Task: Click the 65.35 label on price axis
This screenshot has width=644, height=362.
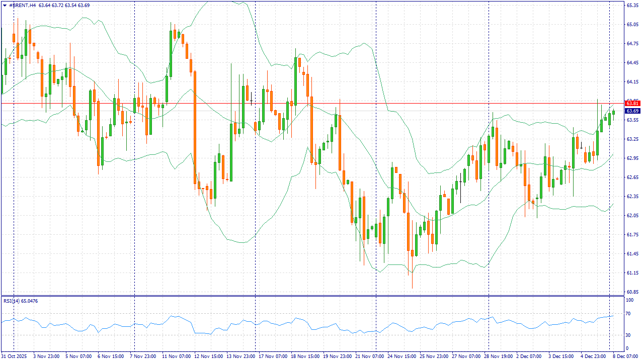Action: pyautogui.click(x=632, y=5)
